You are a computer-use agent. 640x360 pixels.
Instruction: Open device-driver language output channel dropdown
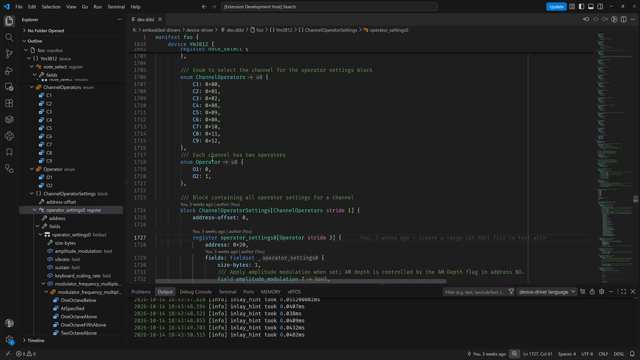(x=547, y=291)
